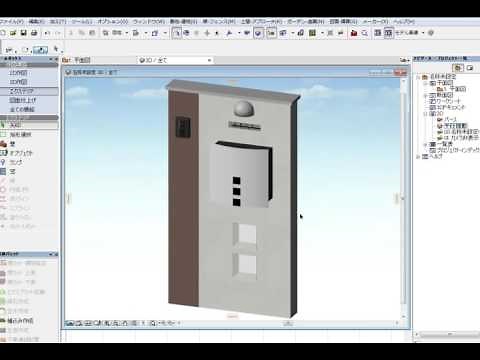Screen dimensions: 480x360
Task: Toggle the boxed blue shield icon in toolbar
Action: coord(258,33)
